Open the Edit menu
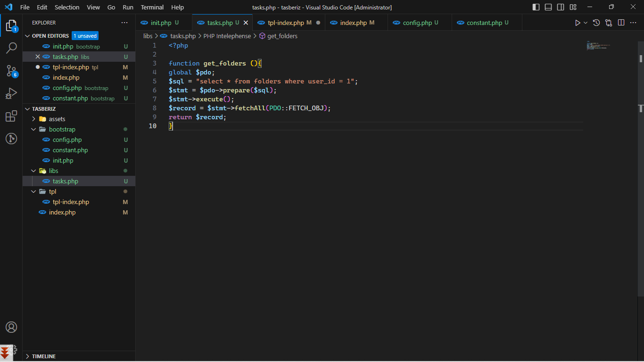 pyautogui.click(x=42, y=7)
